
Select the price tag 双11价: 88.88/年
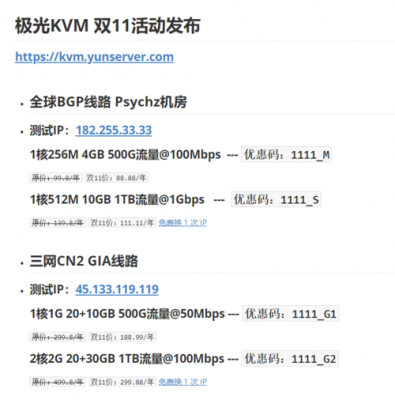pyautogui.click(x=116, y=178)
